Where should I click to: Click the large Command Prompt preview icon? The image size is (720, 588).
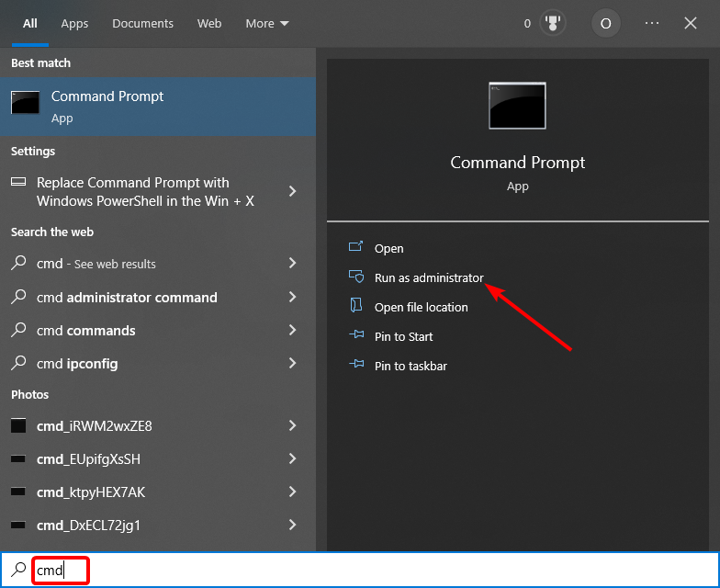tap(517, 106)
